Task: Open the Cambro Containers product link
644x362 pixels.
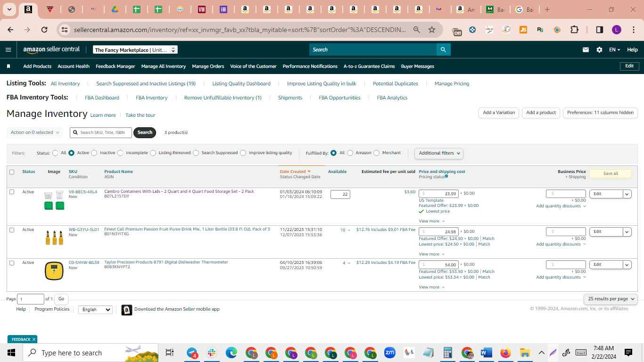Action: (x=179, y=191)
